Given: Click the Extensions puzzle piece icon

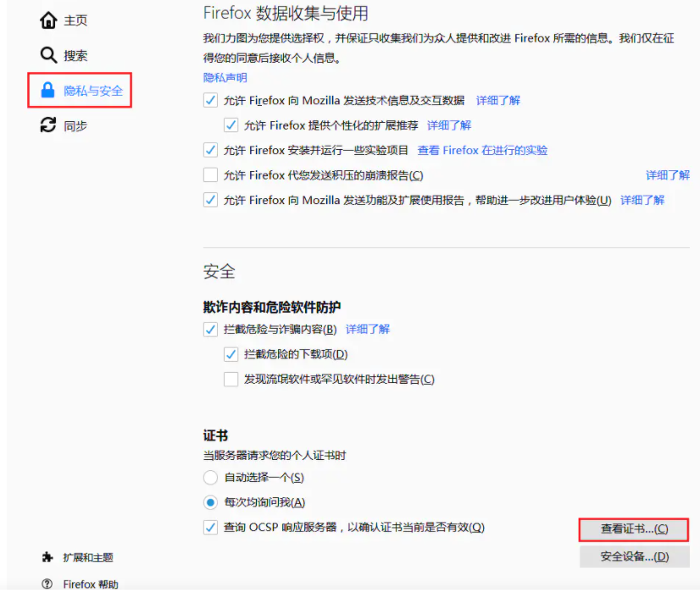Looking at the screenshot, I should [x=47, y=557].
